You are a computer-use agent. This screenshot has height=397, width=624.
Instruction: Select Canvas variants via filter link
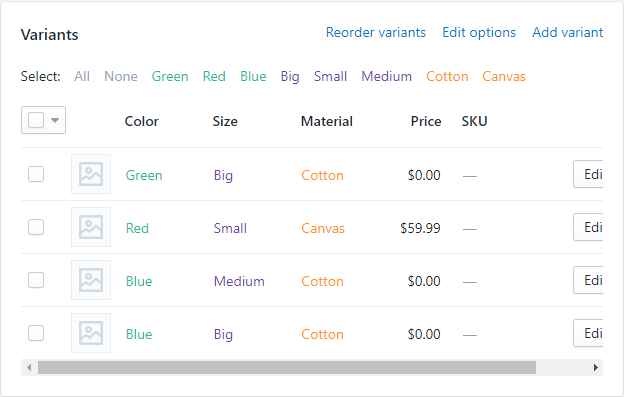504,76
